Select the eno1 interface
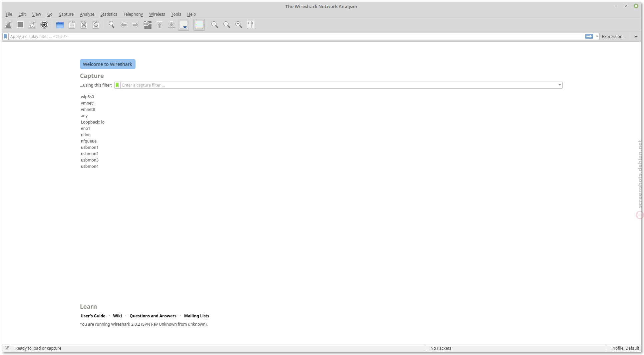The width and height of the screenshot is (644, 355). [85, 128]
